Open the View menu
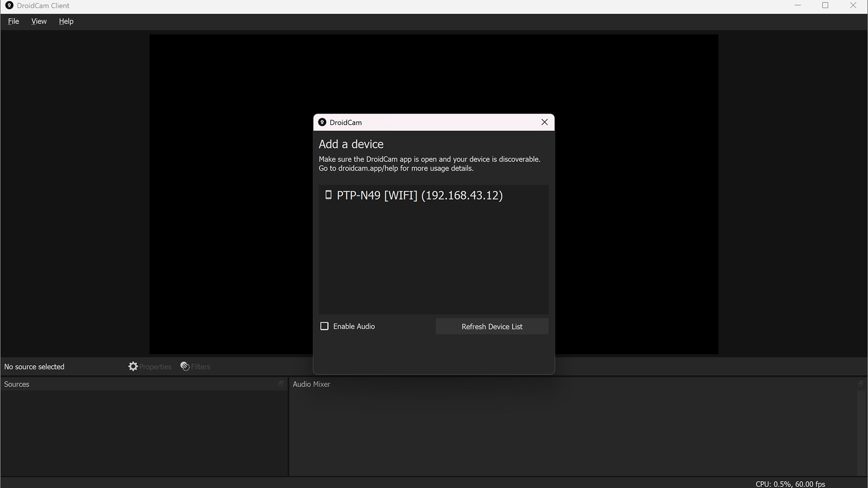 coord(39,21)
